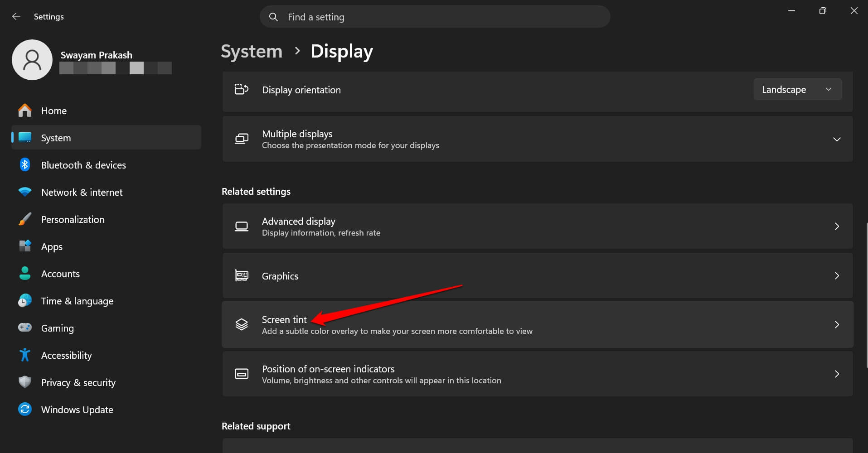Click the back arrow icon beside Settings

16,16
